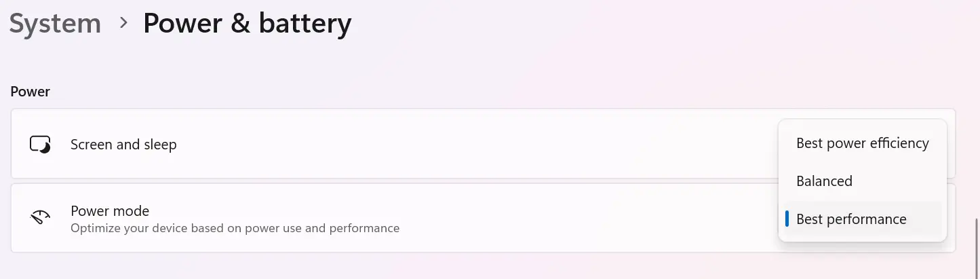Click the Optimize your device description text
Screen dimensions: 980x279
click(x=235, y=228)
